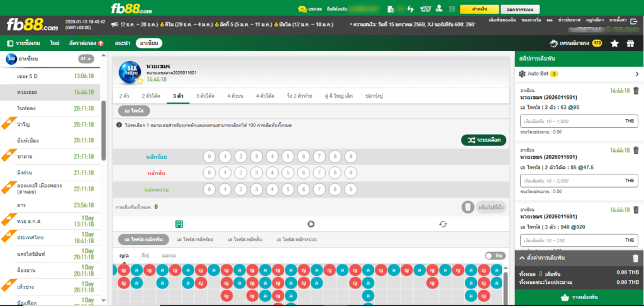Open the user profile icon in top bar
Image resolution: width=644 pixels, height=306 pixels.
(439, 8)
